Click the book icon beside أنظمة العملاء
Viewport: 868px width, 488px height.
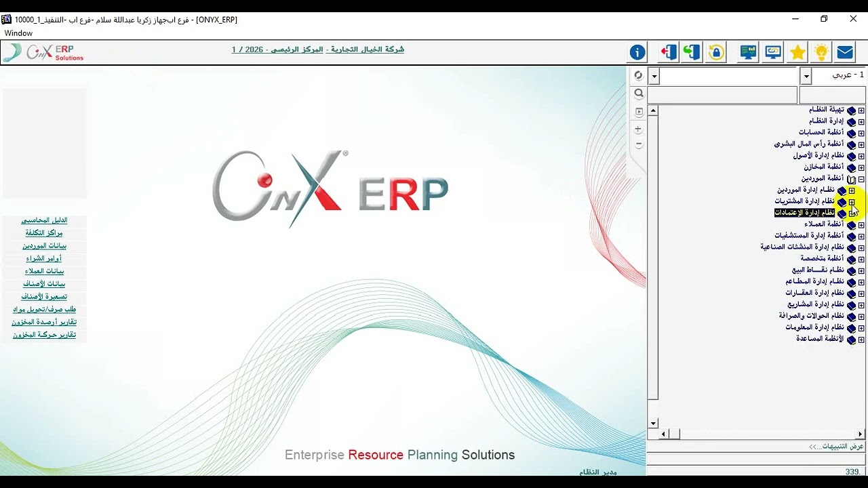(851, 225)
